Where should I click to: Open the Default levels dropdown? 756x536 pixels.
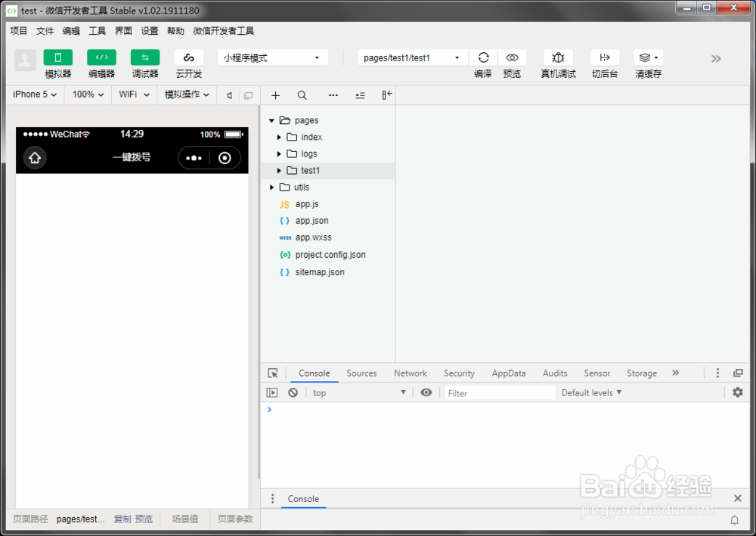click(x=592, y=393)
